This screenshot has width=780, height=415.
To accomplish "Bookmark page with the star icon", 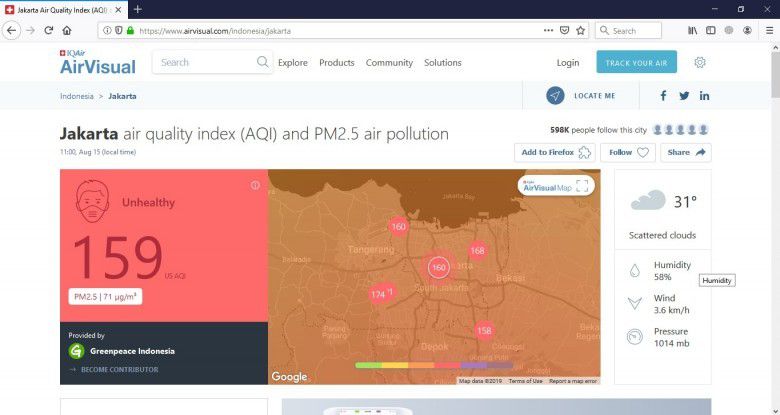I will click(581, 31).
